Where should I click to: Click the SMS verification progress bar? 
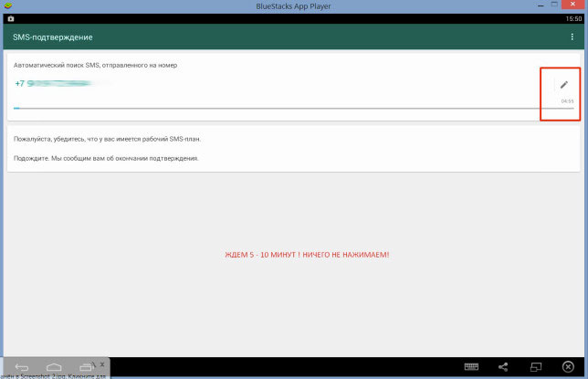click(x=294, y=108)
